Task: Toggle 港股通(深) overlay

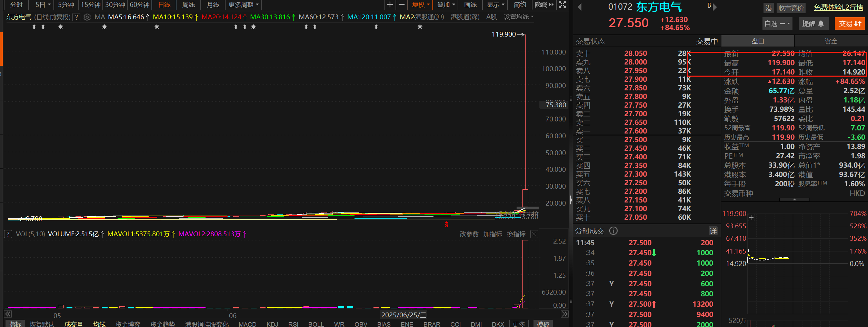Action: point(465,17)
